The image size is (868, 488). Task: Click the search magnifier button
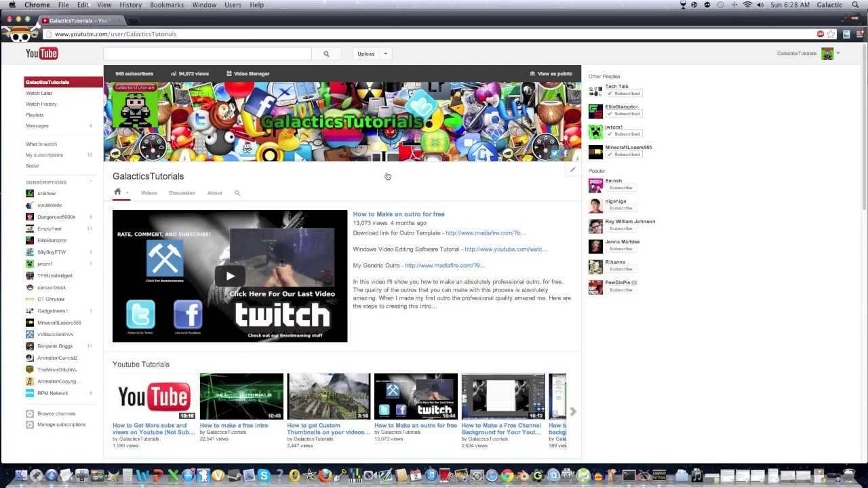point(326,54)
